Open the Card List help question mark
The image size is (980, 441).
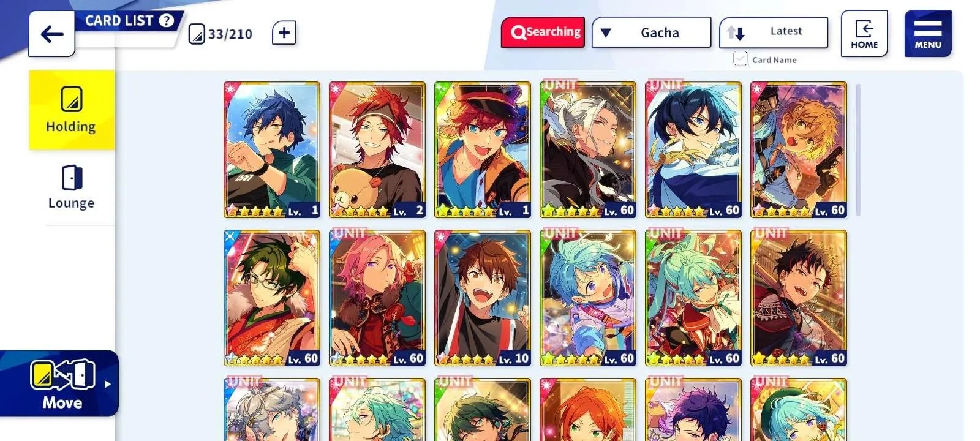pos(166,20)
